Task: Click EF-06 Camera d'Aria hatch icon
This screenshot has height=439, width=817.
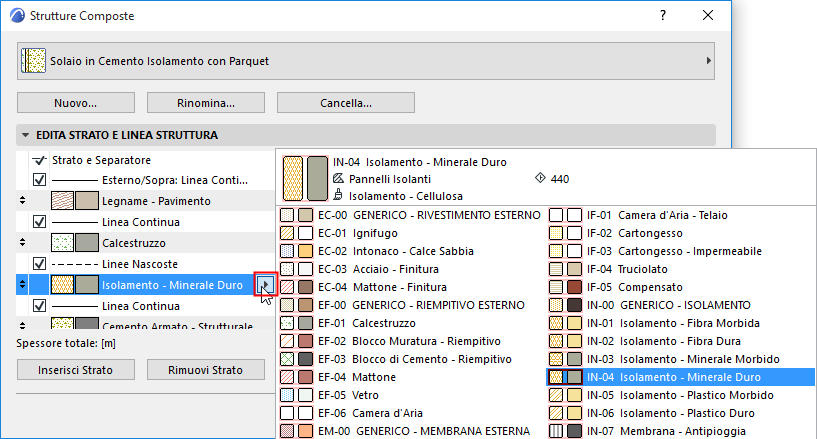Action: click(x=287, y=413)
